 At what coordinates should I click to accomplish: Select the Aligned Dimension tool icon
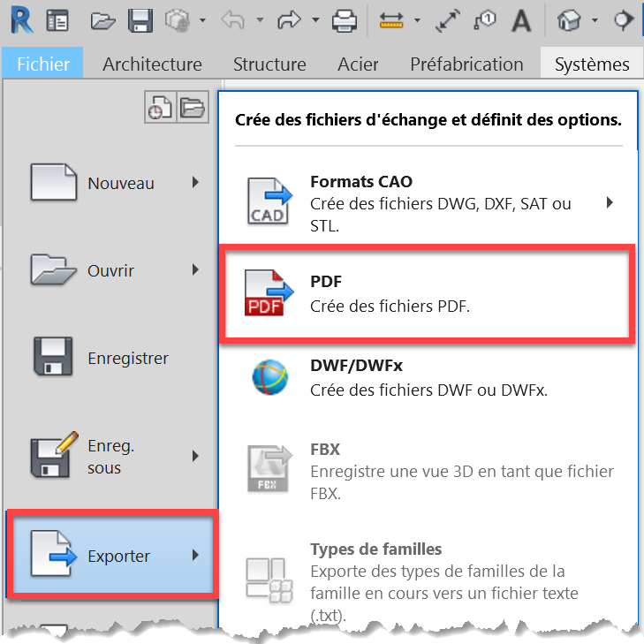[448, 20]
